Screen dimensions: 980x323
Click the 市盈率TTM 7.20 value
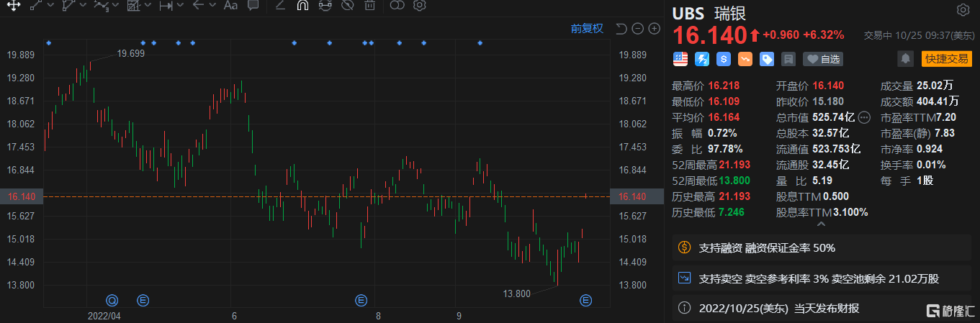[x=945, y=117]
